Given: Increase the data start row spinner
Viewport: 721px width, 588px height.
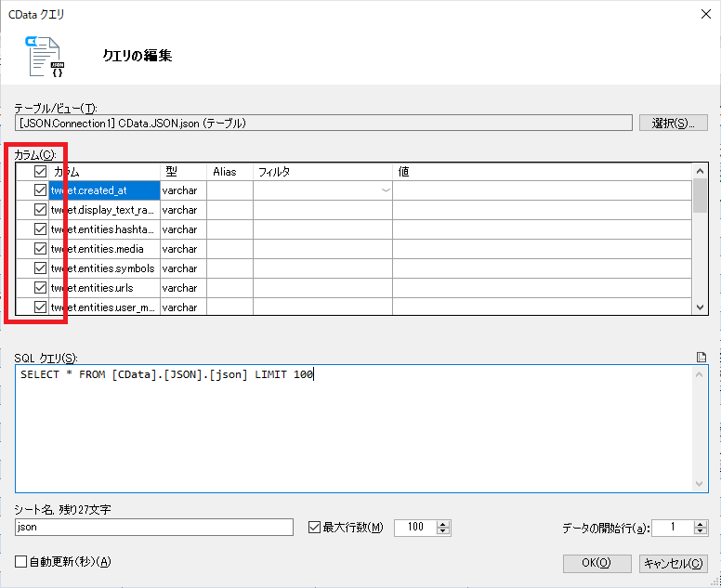Looking at the screenshot, I should pos(701,524).
